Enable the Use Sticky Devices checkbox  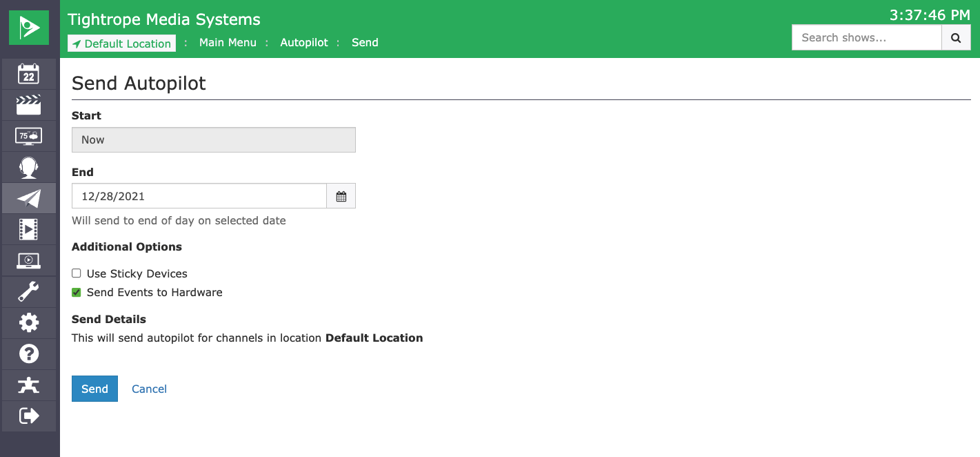tap(77, 273)
